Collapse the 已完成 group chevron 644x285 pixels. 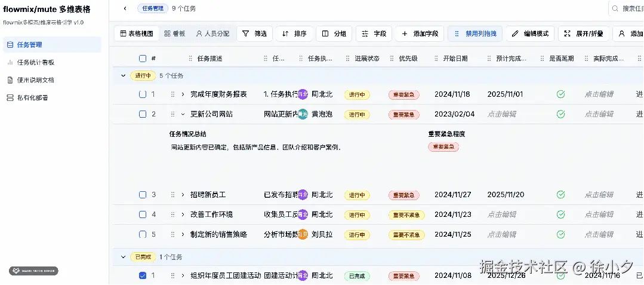click(x=123, y=257)
